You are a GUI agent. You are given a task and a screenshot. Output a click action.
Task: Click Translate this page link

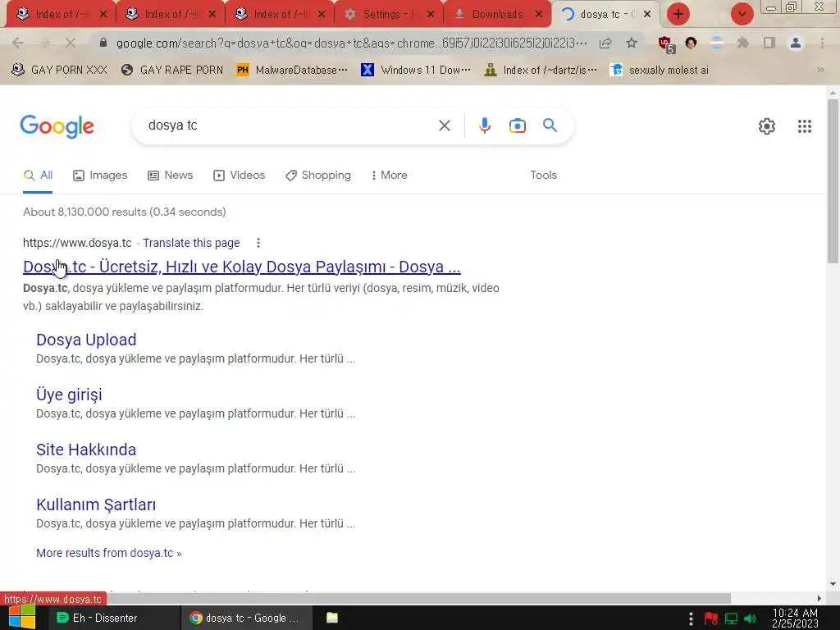tap(191, 243)
